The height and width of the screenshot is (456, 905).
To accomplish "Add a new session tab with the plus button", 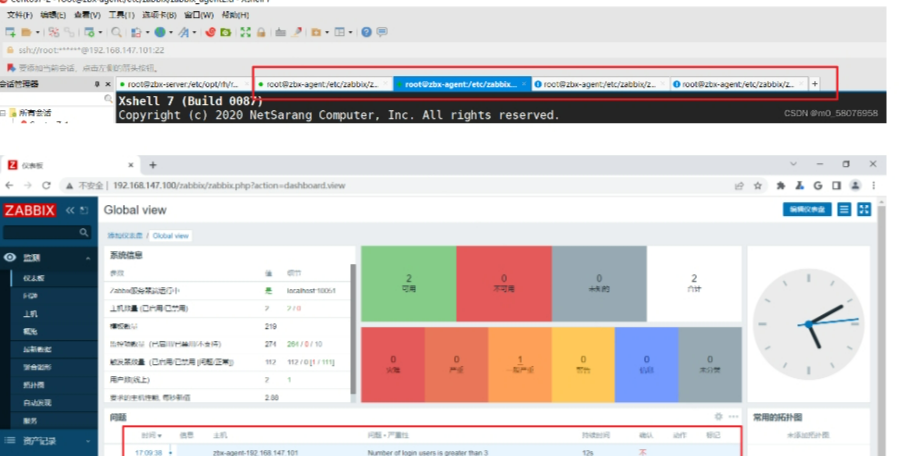I will [815, 84].
